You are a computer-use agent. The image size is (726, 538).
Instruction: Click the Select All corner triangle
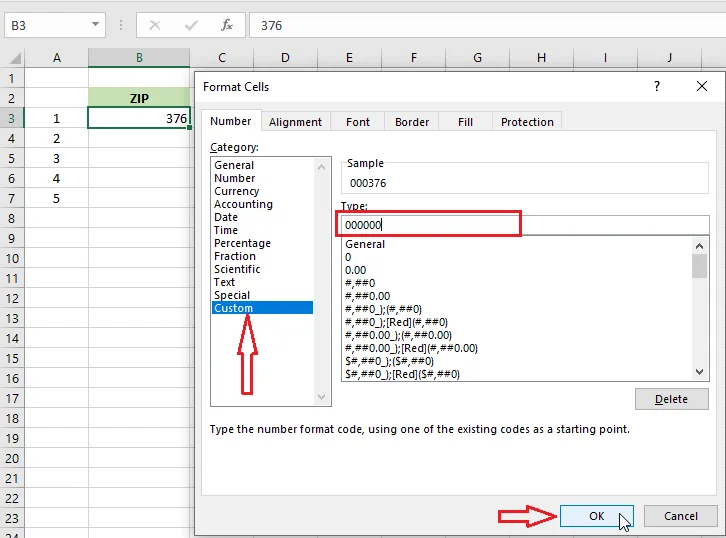[15, 58]
